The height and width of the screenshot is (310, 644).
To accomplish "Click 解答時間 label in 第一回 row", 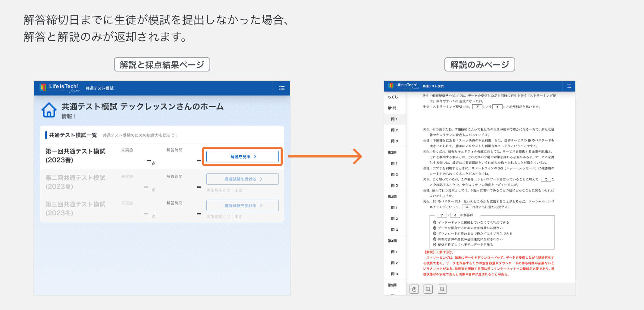I will click(x=174, y=150).
